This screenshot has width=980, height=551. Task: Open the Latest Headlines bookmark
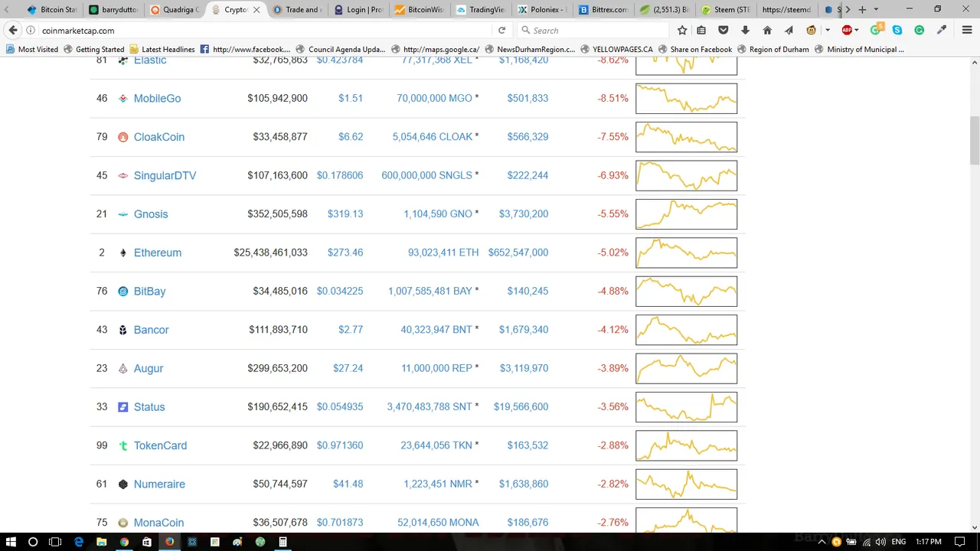[162, 50]
